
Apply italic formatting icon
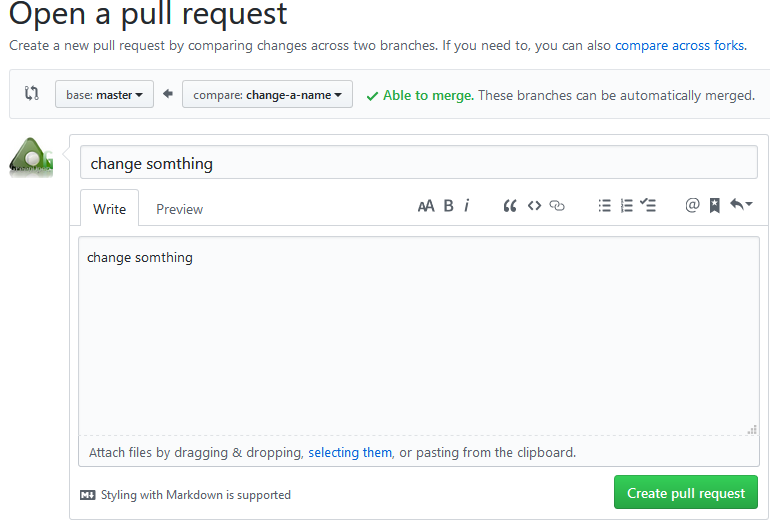pyautogui.click(x=467, y=206)
